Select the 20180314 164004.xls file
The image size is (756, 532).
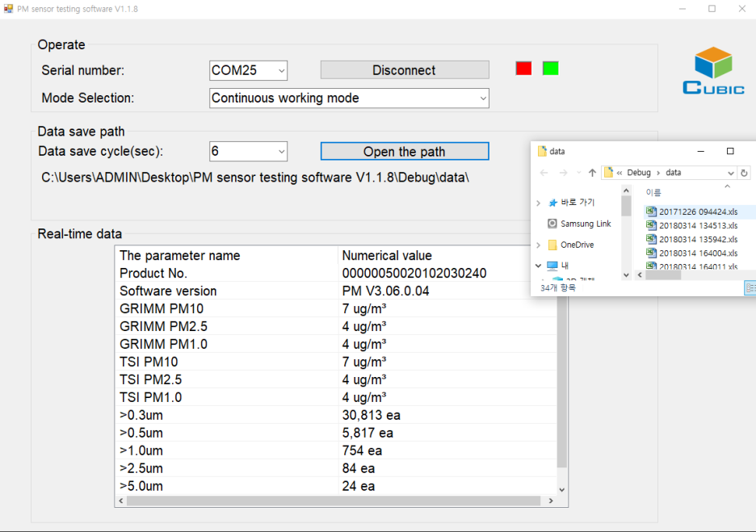click(698, 253)
